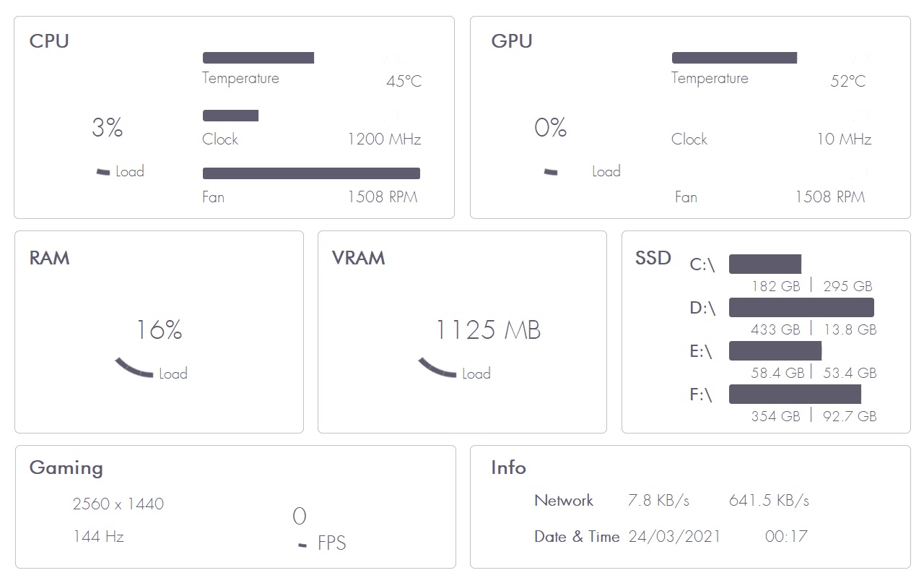
Task: Select the F:\ drive usage bar
Action: click(x=795, y=394)
